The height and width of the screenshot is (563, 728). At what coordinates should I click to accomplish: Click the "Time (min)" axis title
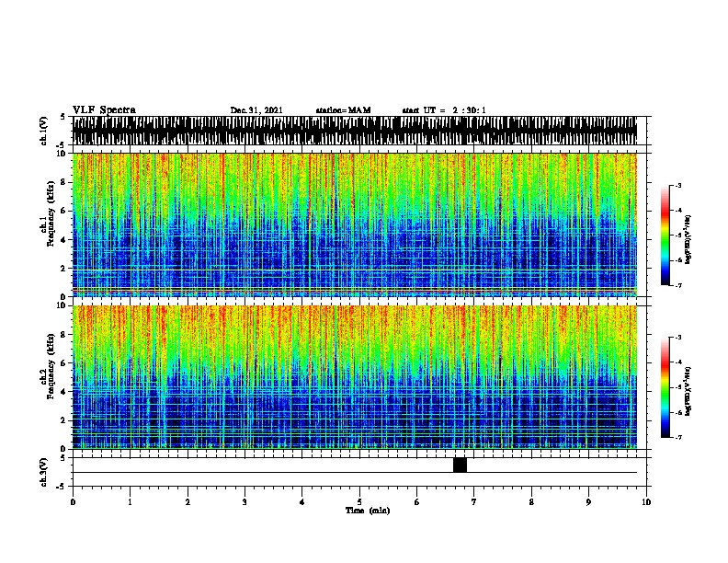(x=368, y=511)
